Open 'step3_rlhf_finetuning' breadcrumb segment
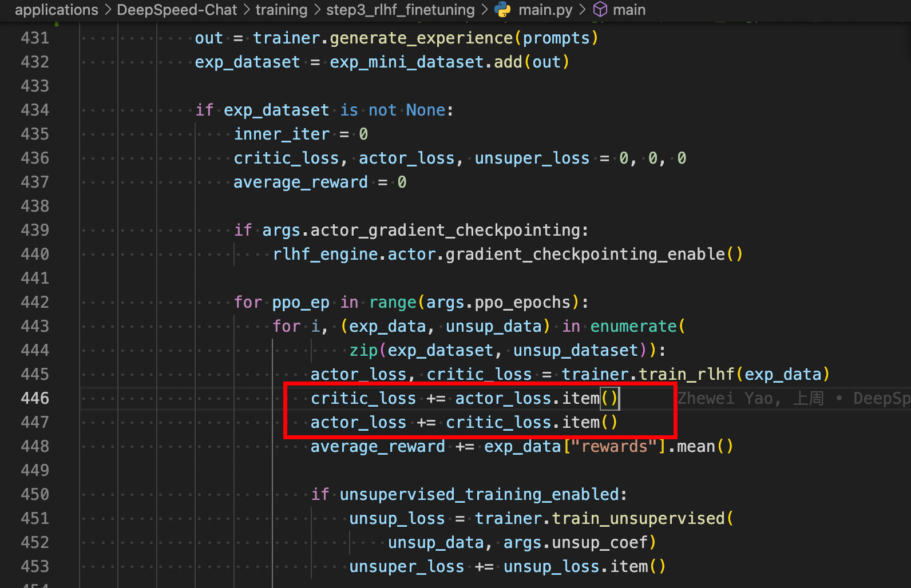Image resolution: width=911 pixels, height=588 pixels. tap(401, 10)
